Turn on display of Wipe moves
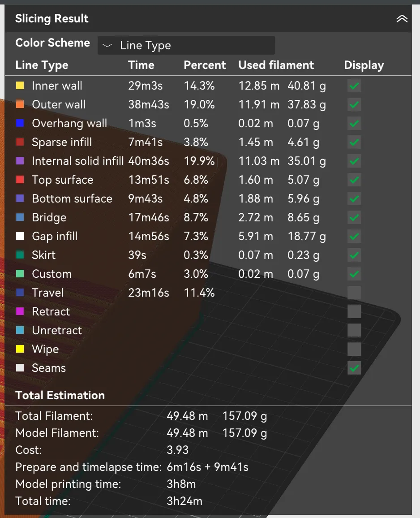The width and height of the screenshot is (420, 518). 354,349
